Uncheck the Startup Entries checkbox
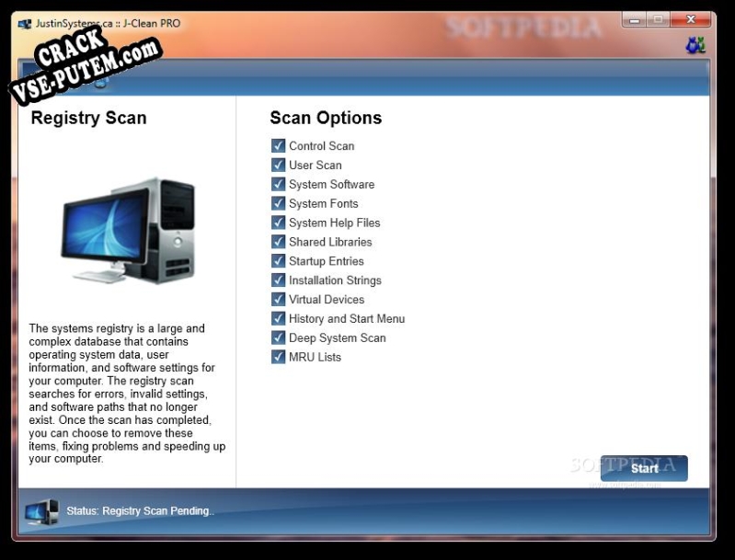735x560 pixels. pos(278,261)
